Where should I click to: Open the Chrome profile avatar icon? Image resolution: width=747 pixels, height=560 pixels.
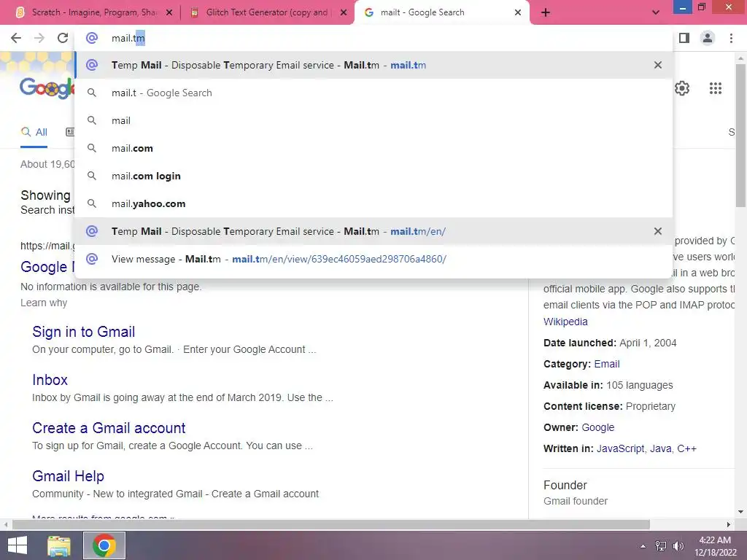point(708,38)
